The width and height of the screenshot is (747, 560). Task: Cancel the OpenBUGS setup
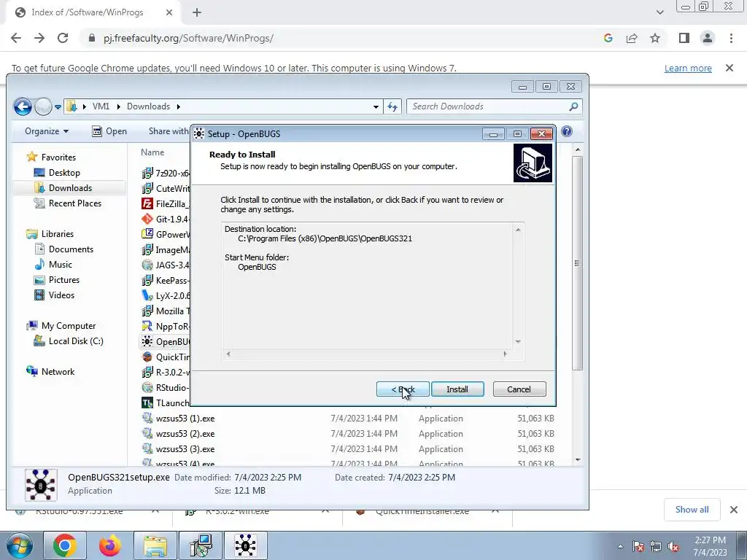519,389
